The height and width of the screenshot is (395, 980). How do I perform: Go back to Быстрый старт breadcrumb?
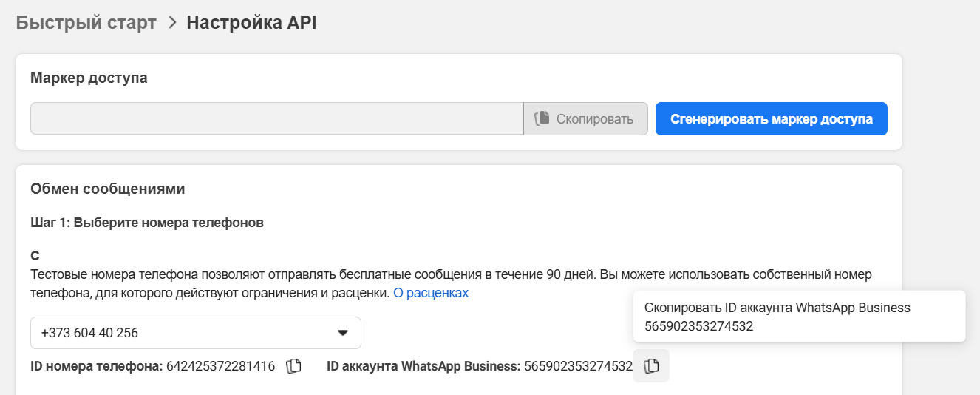pyautogui.click(x=86, y=22)
